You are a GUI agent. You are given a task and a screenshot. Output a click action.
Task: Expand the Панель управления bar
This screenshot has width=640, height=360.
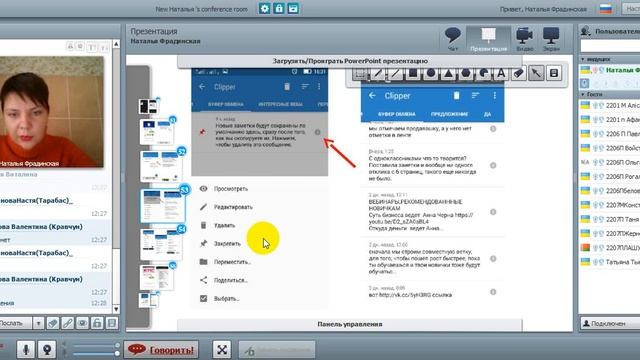coord(350,324)
